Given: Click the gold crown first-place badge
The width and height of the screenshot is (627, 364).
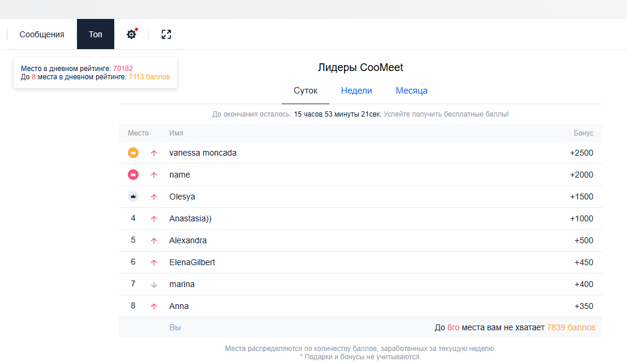Looking at the screenshot, I should coord(133,153).
